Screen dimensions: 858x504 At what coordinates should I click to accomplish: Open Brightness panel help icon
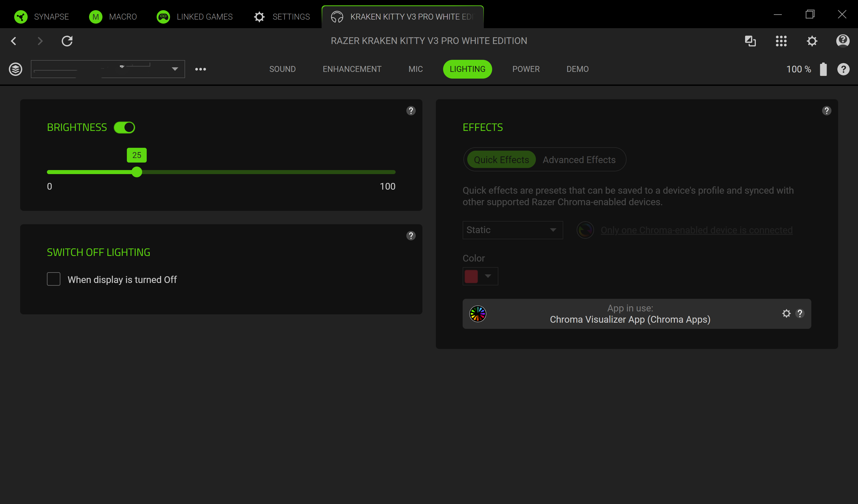pos(411,111)
